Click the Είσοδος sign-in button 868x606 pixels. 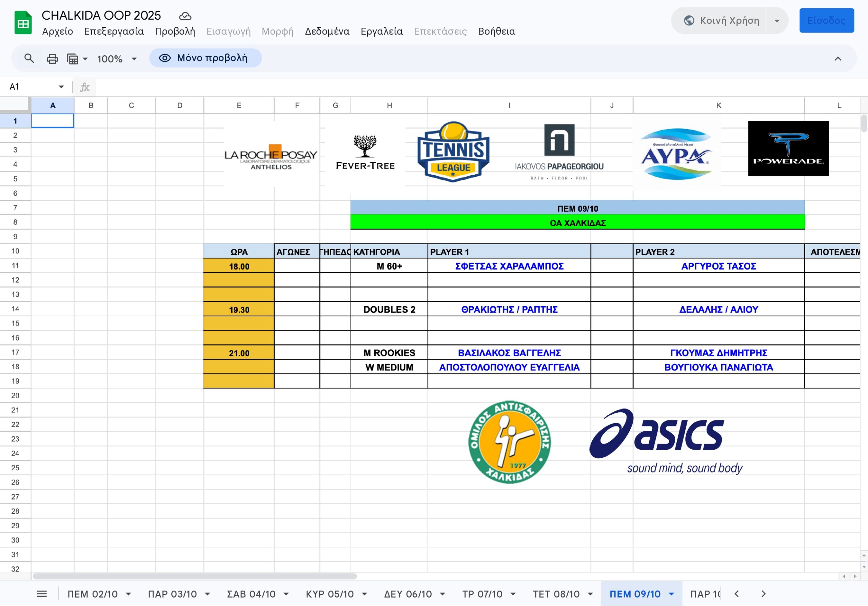coord(826,21)
